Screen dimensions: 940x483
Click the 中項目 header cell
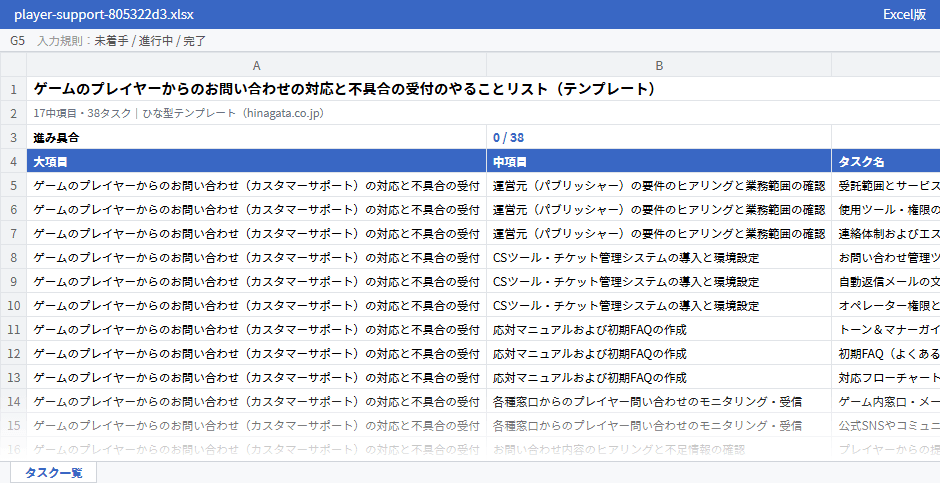coord(659,161)
